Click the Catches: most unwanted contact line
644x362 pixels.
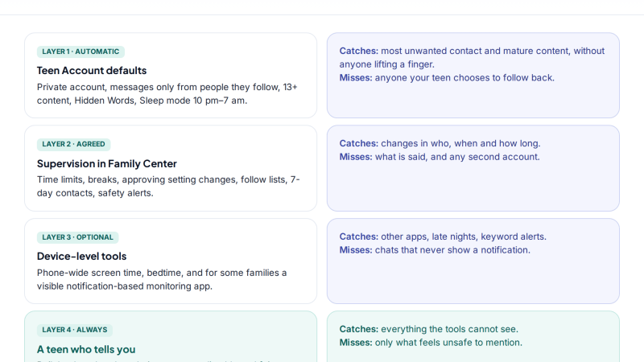472,57
